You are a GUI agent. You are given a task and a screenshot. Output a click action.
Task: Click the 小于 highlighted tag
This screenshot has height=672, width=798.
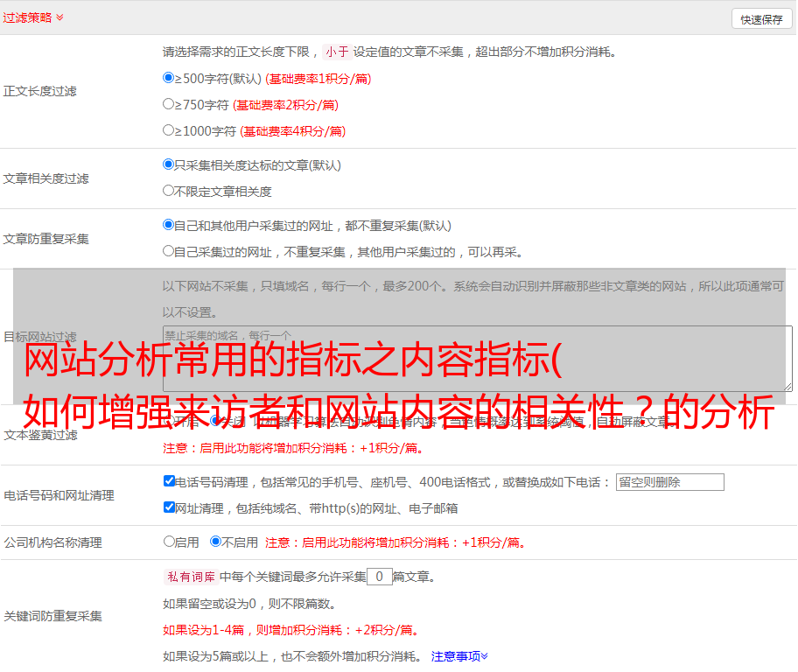337,52
